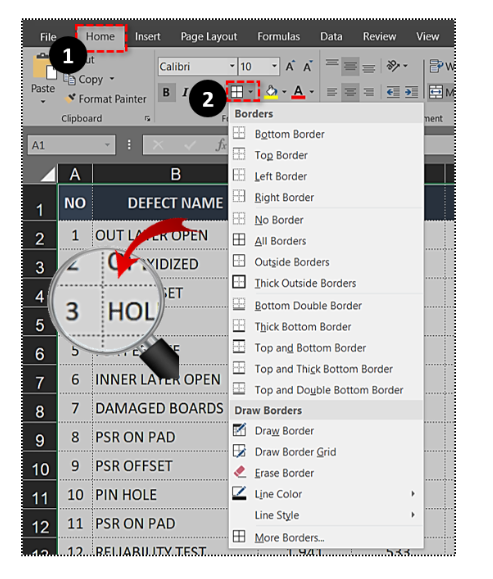Click the Borders grid icon in ribbon
The height and width of the screenshot is (579, 493).
tap(237, 92)
